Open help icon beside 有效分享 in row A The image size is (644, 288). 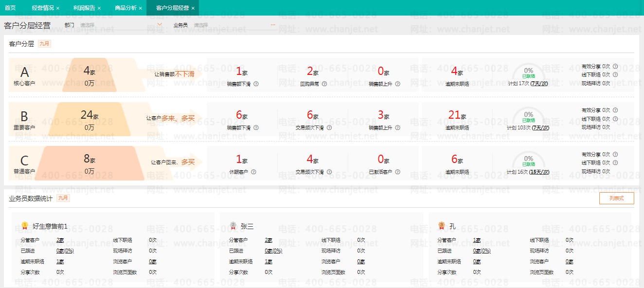615,66
